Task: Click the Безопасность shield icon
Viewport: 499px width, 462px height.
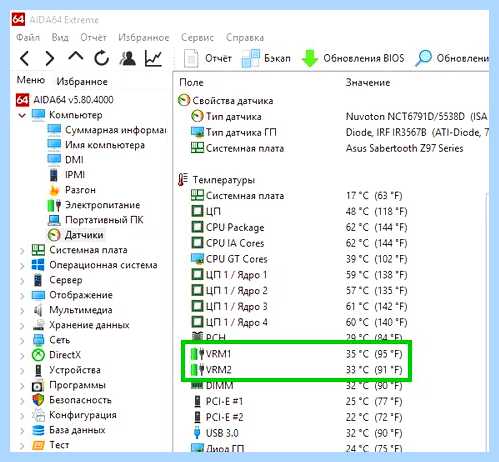Action: click(38, 400)
